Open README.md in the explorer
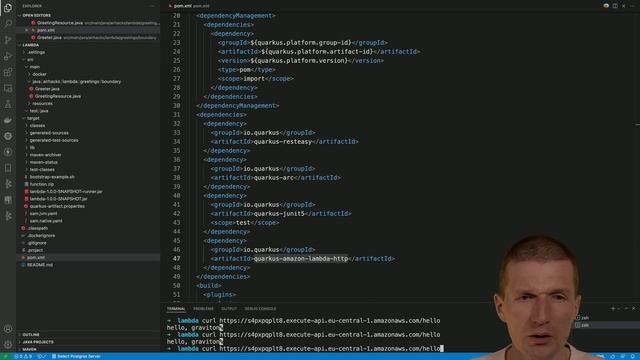Screen dimensions: 640x360 pyautogui.click(x=40, y=265)
